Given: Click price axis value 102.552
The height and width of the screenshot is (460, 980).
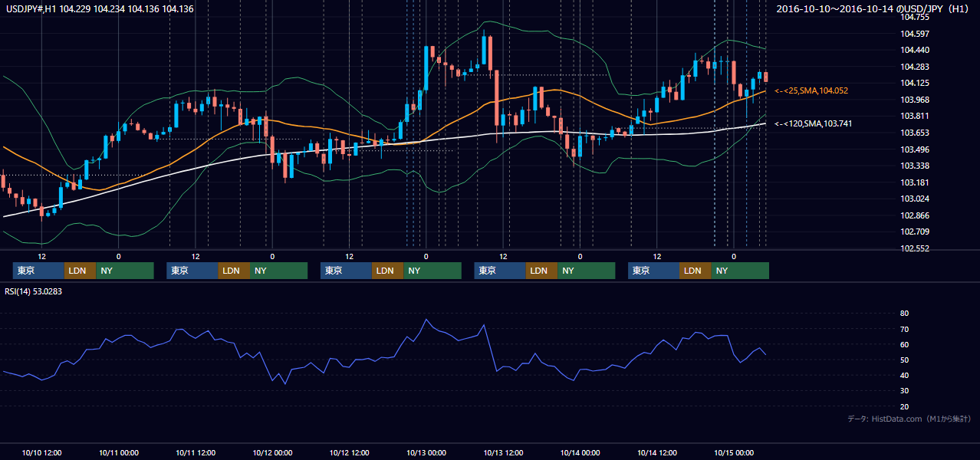Looking at the screenshot, I should coord(915,248).
